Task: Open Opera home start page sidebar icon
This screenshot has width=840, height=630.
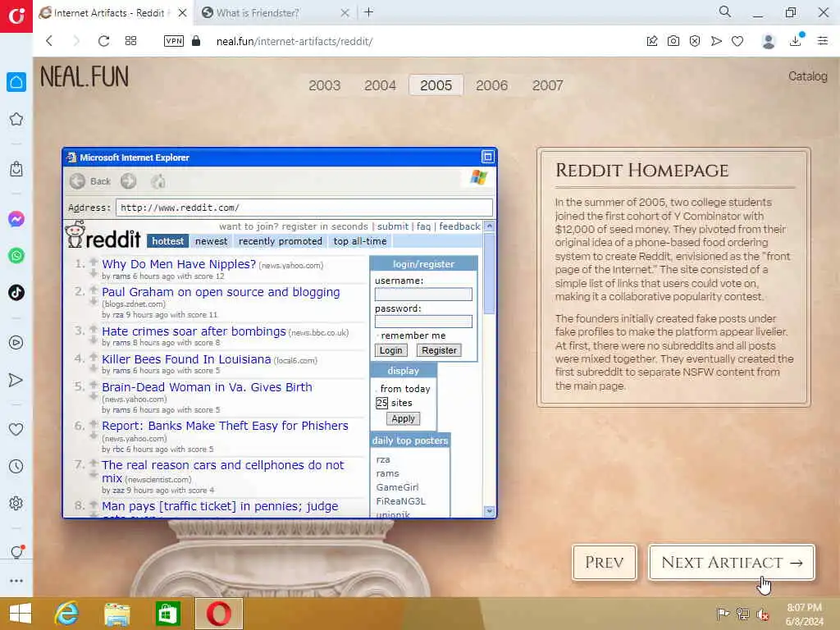Action: coord(16,82)
